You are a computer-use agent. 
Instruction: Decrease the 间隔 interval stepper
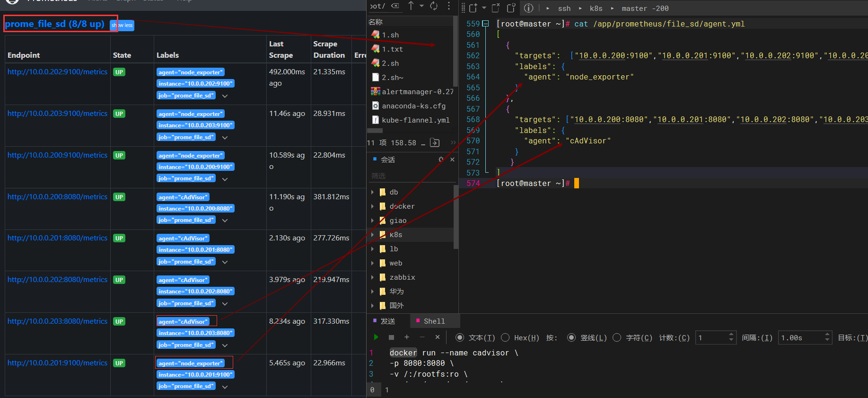[x=827, y=340]
